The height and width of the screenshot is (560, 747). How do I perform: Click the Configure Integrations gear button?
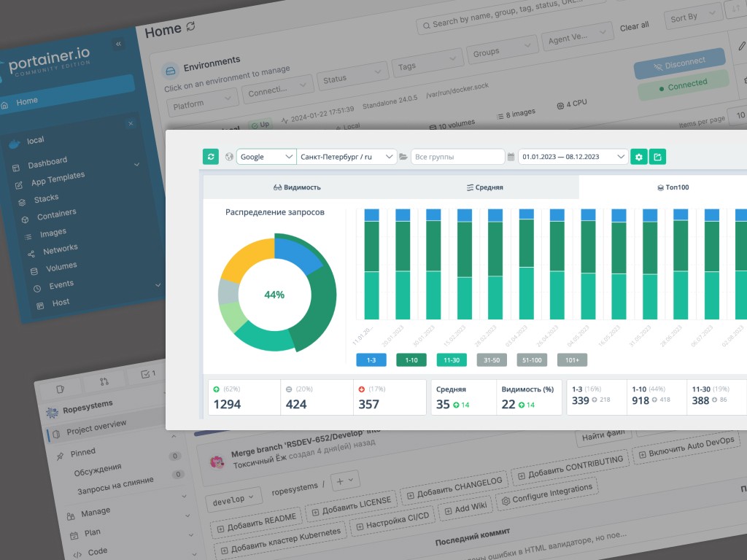546,493
